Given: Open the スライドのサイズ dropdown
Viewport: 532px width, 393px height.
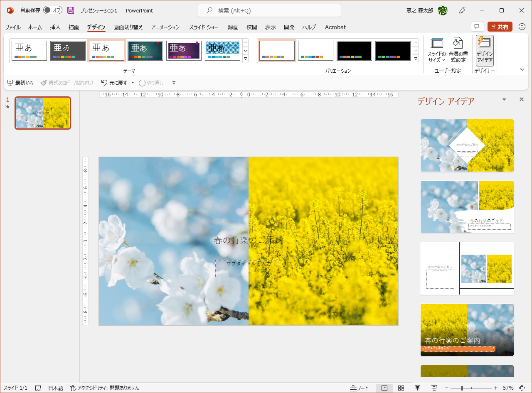Looking at the screenshot, I should click(x=437, y=50).
